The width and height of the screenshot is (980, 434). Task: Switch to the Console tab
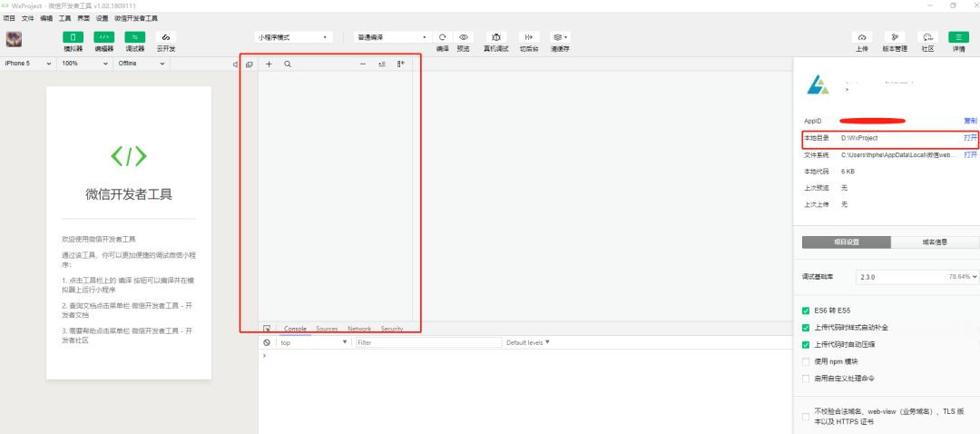click(295, 329)
